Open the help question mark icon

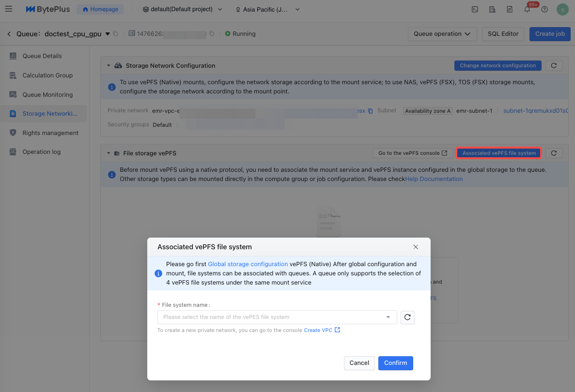[x=544, y=9]
